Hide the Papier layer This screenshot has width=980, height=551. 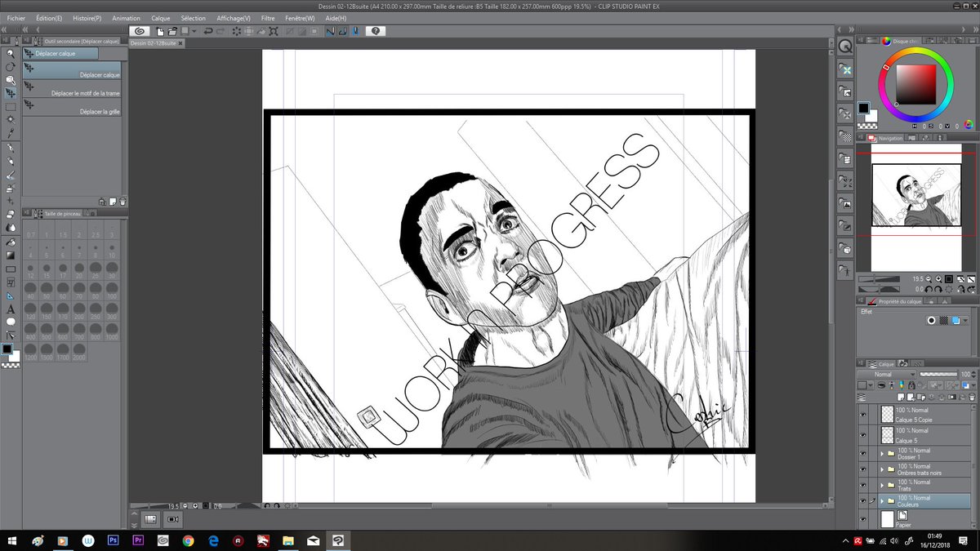pyautogui.click(x=862, y=518)
